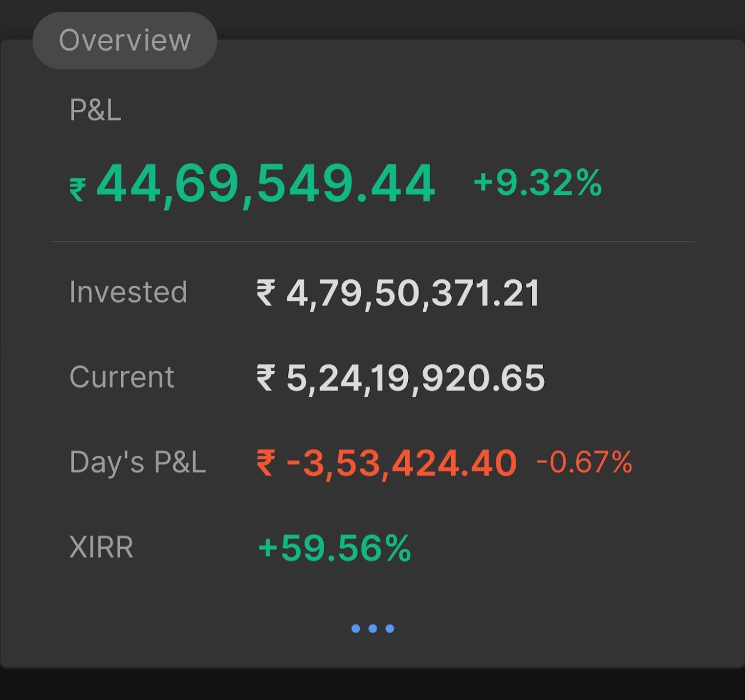This screenshot has width=745, height=700.
Task: Select the Current label
Action: coord(122,377)
